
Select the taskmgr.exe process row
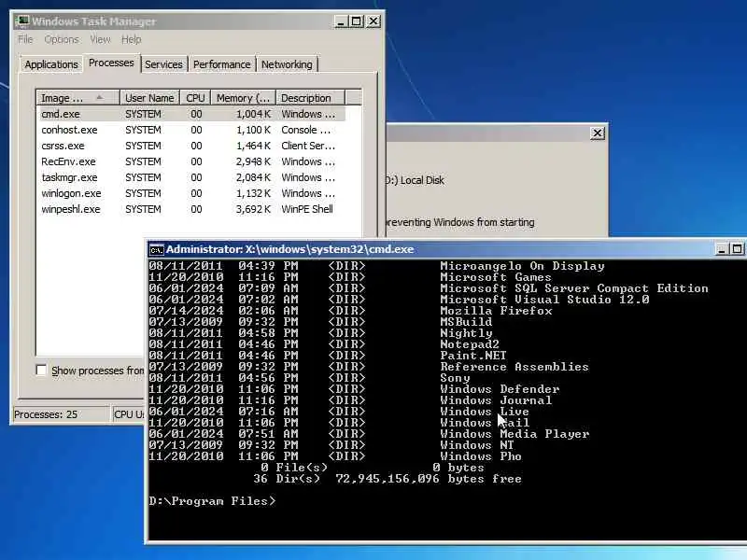[x=191, y=177]
